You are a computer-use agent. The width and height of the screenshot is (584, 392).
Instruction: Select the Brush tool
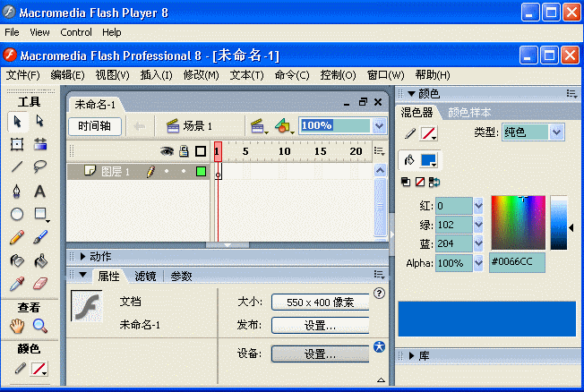(x=40, y=237)
